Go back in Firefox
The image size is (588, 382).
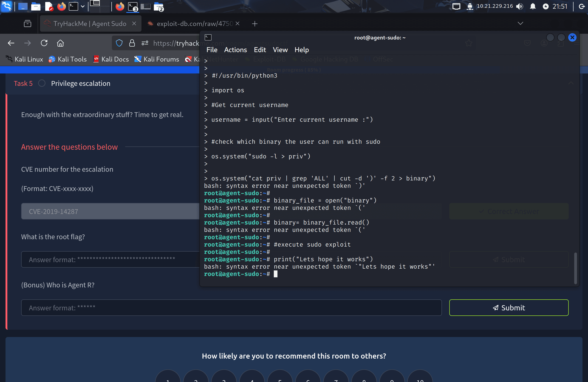(x=11, y=43)
